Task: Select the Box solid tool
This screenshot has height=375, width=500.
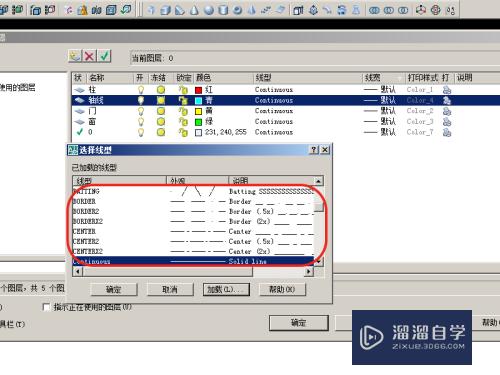Action: tap(165, 10)
